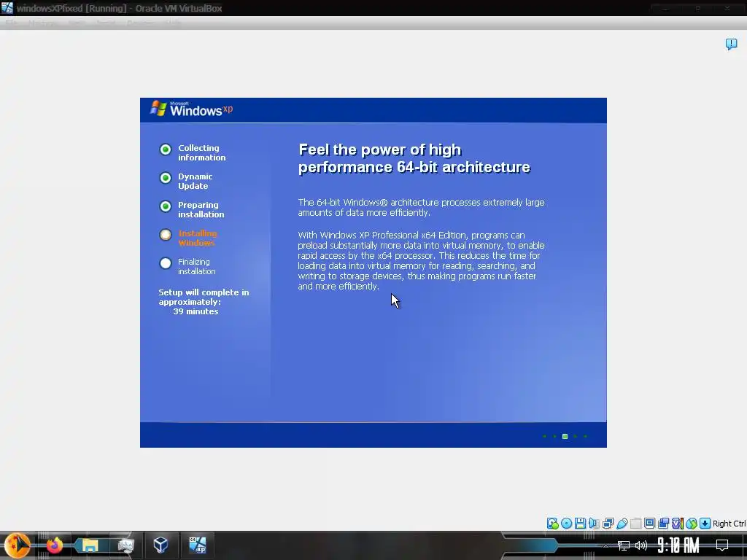Open the VirtualBox notification center icon

point(731,44)
